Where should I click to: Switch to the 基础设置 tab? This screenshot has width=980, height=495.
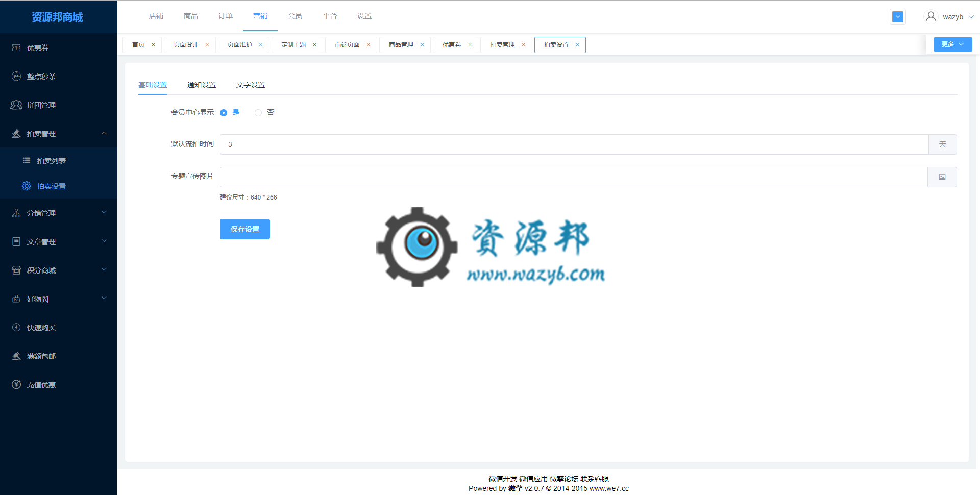(x=153, y=85)
